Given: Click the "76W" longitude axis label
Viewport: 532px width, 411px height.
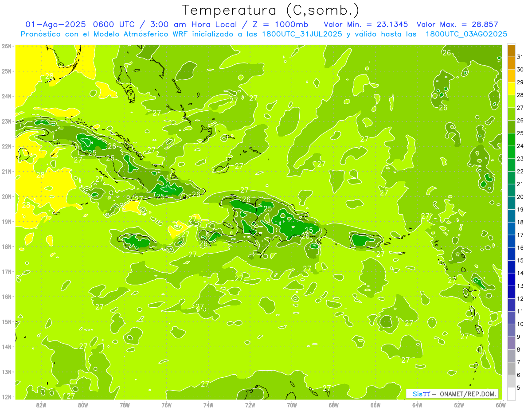Looking at the screenshot, I should (x=167, y=405).
